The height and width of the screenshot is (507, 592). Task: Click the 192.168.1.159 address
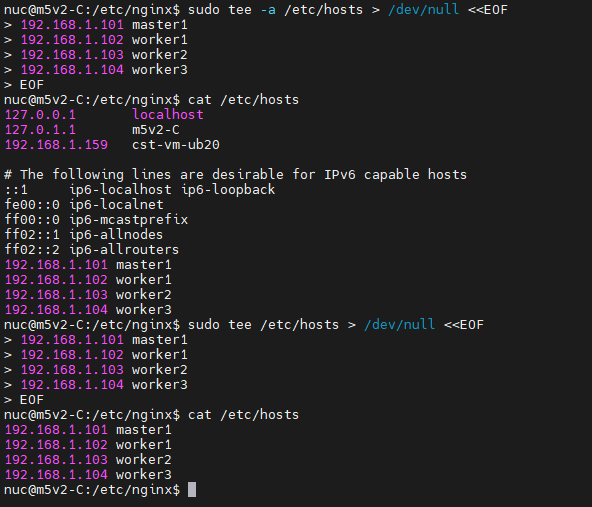pyautogui.click(x=56, y=145)
